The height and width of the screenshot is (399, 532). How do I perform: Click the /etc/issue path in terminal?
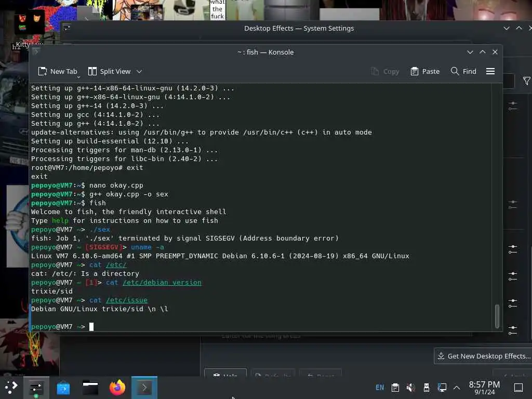[x=127, y=300]
